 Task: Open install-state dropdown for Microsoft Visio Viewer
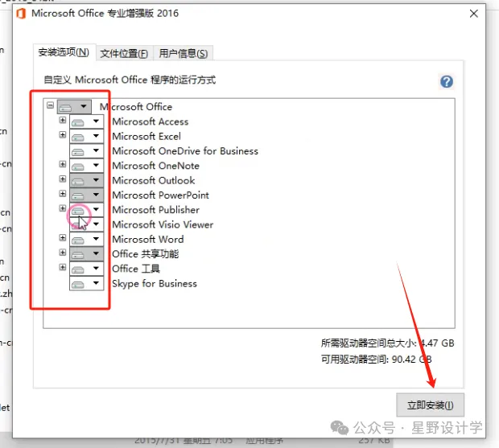coord(87,224)
